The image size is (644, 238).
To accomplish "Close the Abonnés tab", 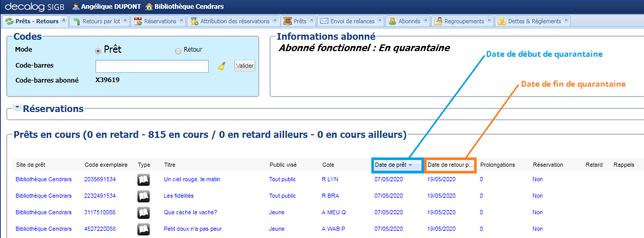I will 426,21.
